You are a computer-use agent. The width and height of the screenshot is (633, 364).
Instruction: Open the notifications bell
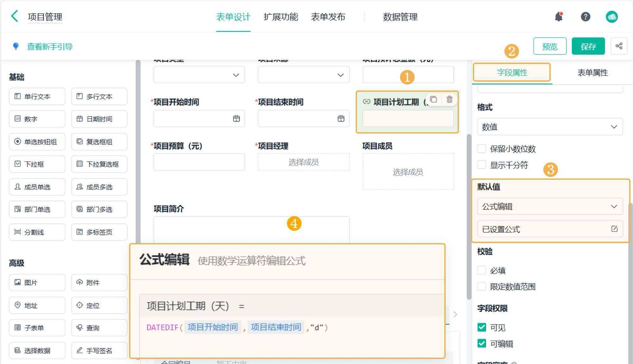[x=559, y=16]
